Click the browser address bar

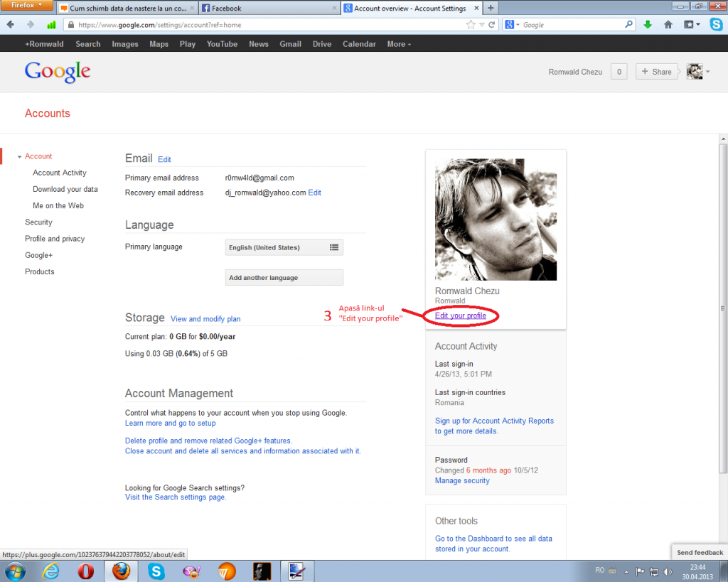pyautogui.click(x=269, y=25)
